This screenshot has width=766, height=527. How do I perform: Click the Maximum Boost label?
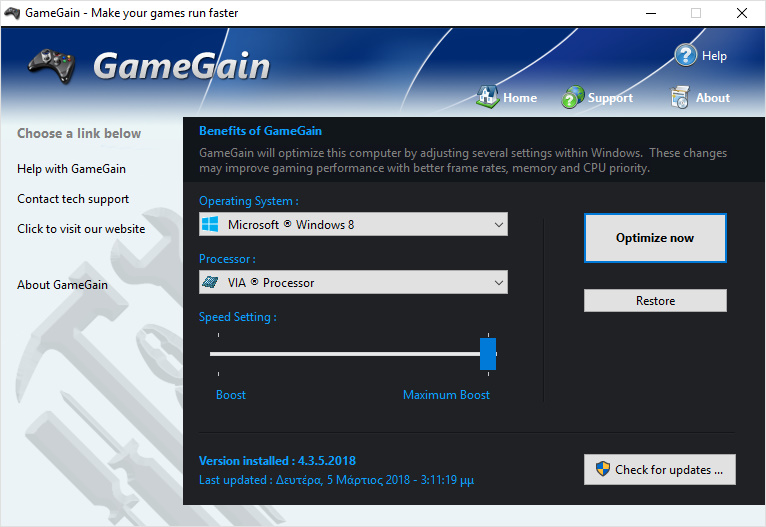click(446, 395)
